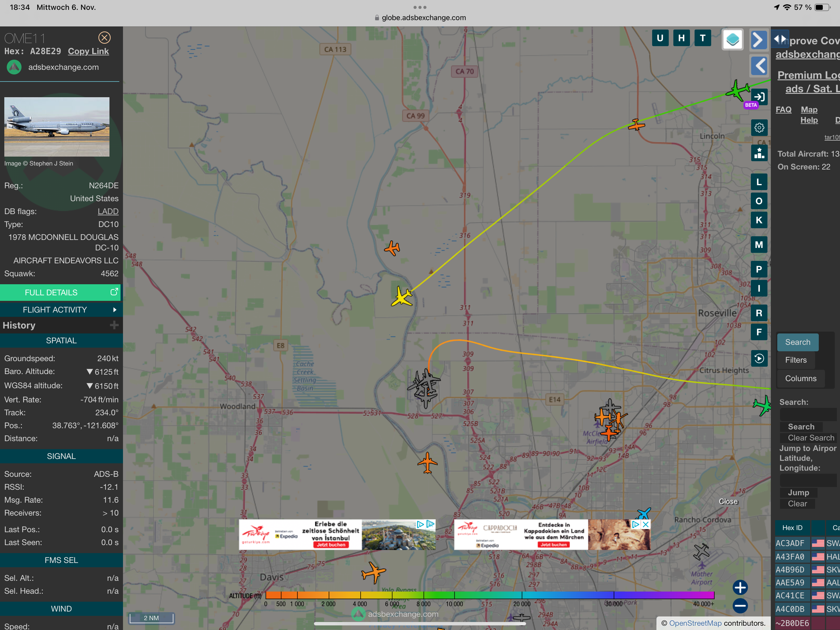The image size is (840, 630).
Task: Click the replay playback icon
Action: click(x=759, y=358)
